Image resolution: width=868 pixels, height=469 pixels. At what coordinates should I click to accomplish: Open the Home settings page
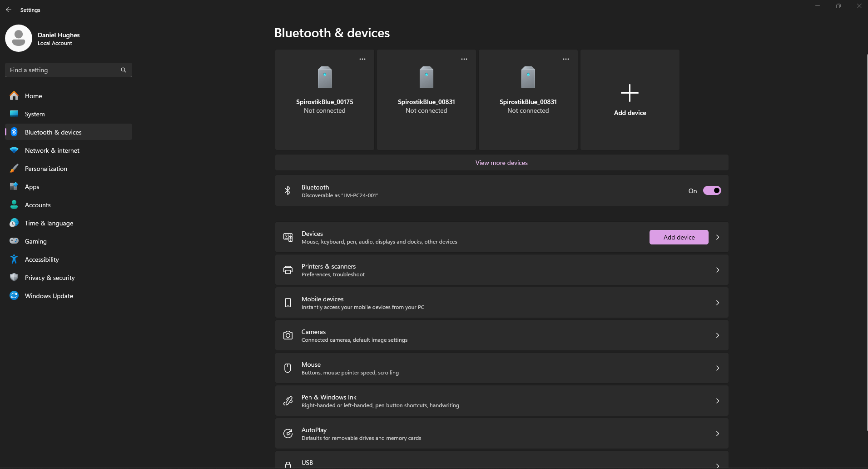click(x=69, y=95)
